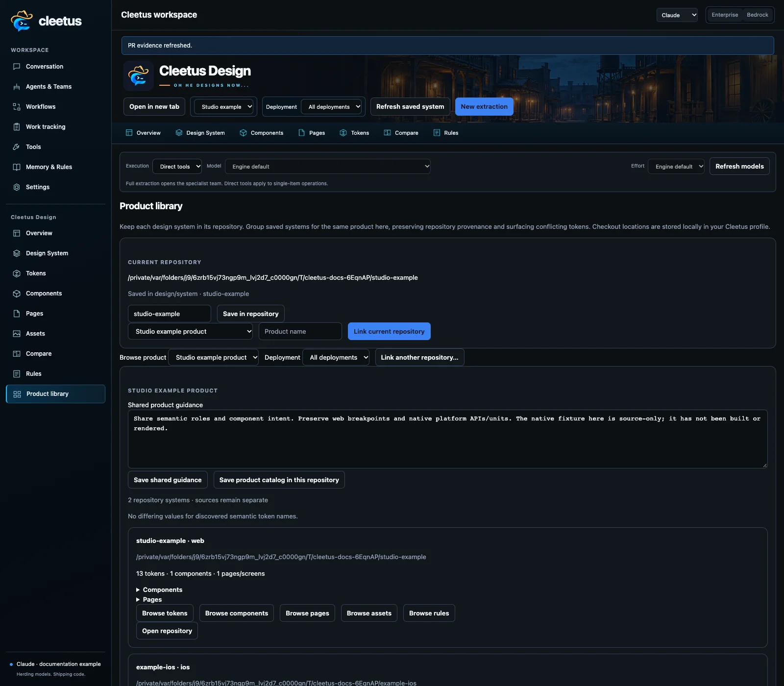Click the Overview tab icon in tab bar
Viewport: 784px width, 686px height.
click(129, 133)
